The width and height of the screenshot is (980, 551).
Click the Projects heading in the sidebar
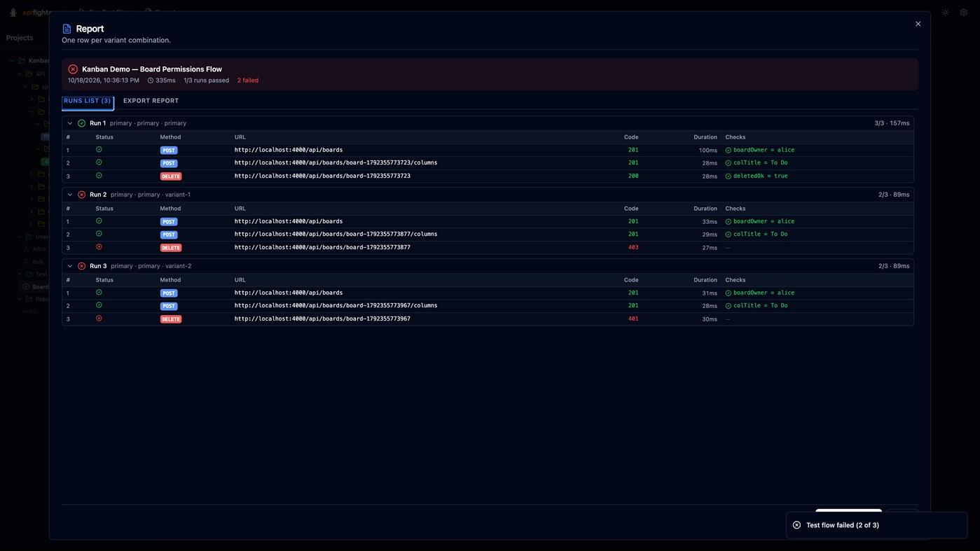pos(20,38)
